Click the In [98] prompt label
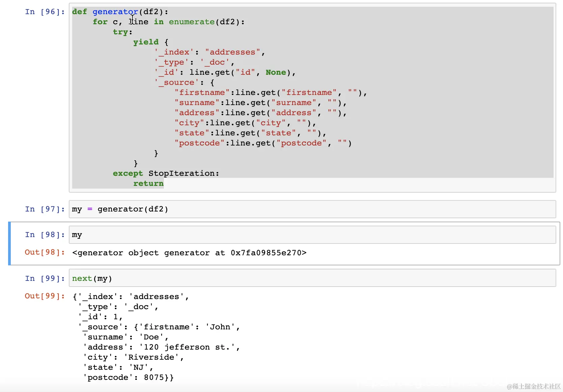 point(45,235)
